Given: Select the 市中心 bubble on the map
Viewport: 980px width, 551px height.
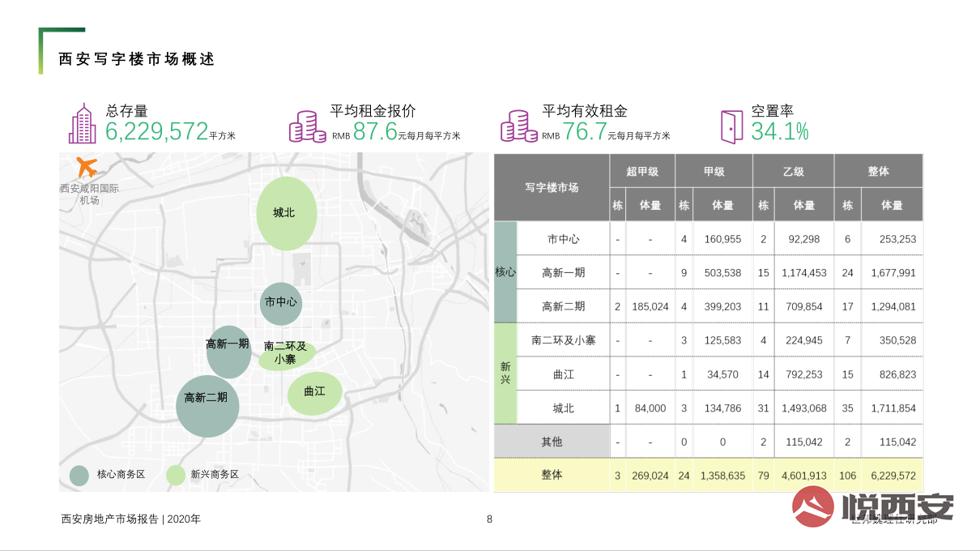Looking at the screenshot, I should point(281,303).
